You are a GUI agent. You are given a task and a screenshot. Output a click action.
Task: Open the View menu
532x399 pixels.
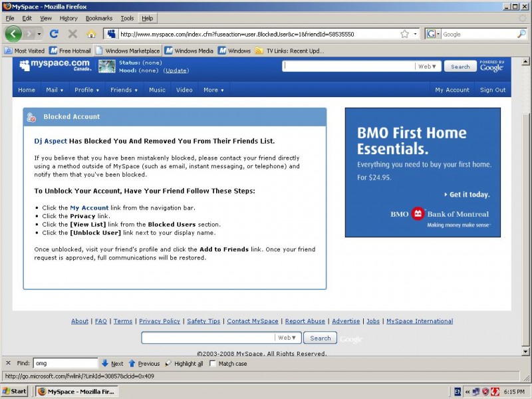point(46,19)
